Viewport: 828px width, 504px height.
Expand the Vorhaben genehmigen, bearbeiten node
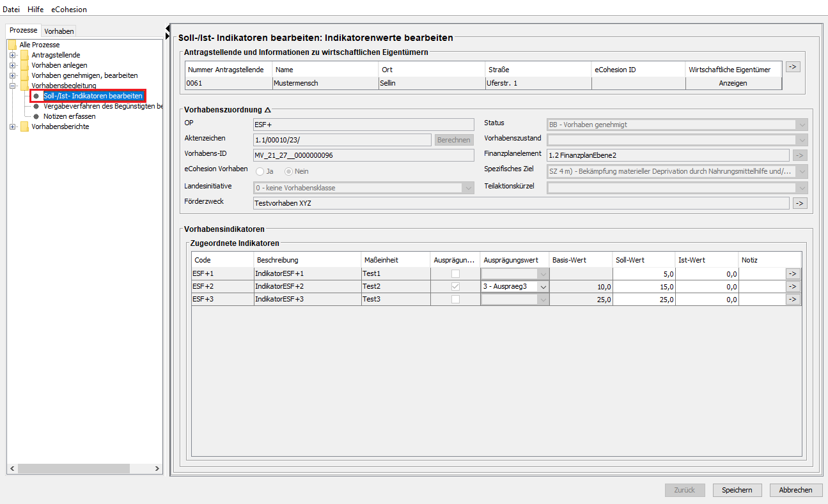tap(12, 75)
